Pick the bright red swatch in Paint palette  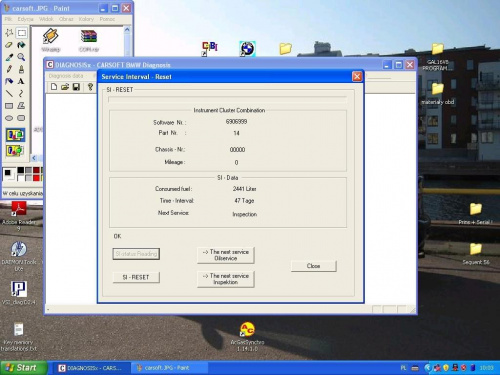point(36,178)
